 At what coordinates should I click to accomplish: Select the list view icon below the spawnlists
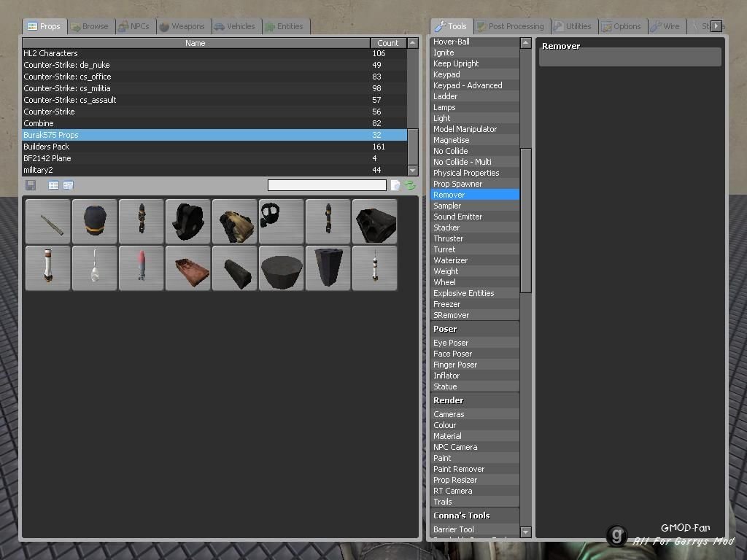pos(53,184)
